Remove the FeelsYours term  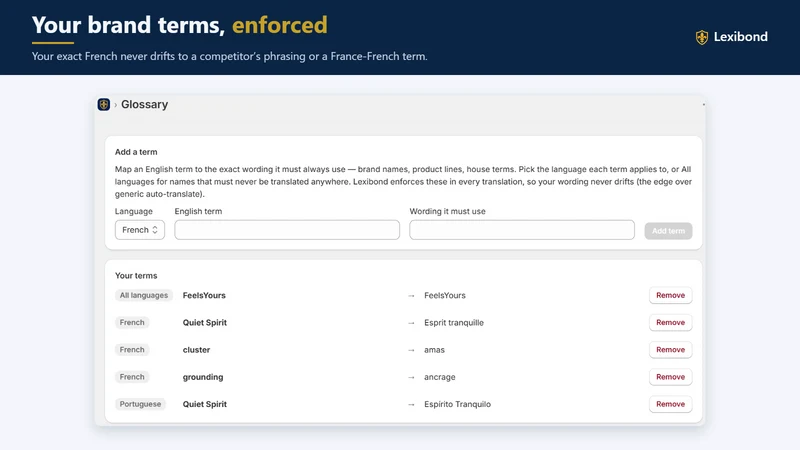pyautogui.click(x=670, y=295)
